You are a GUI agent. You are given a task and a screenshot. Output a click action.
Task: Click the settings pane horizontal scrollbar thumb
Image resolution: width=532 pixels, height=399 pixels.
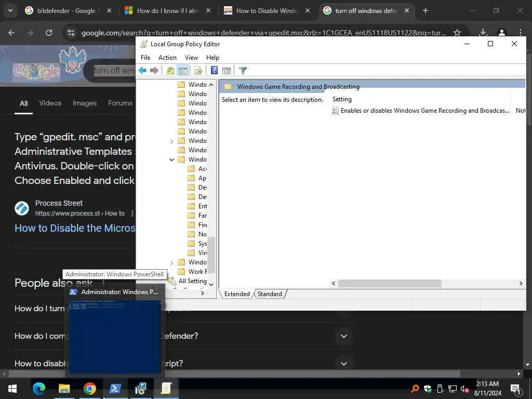390,283
